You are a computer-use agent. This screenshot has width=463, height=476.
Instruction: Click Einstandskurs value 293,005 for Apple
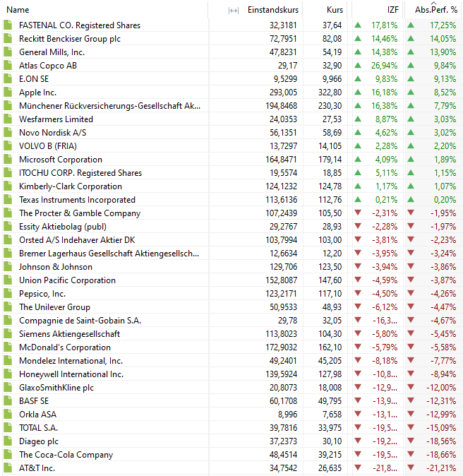pos(283,93)
